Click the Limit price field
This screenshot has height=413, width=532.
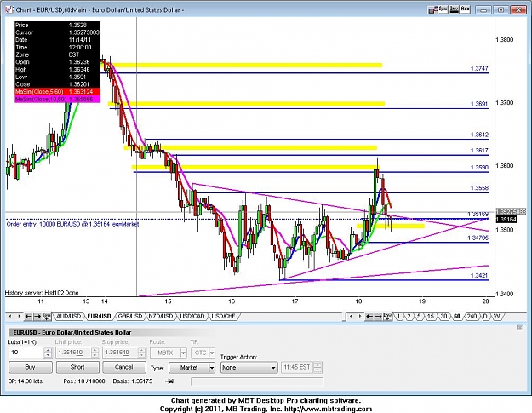(x=73, y=353)
